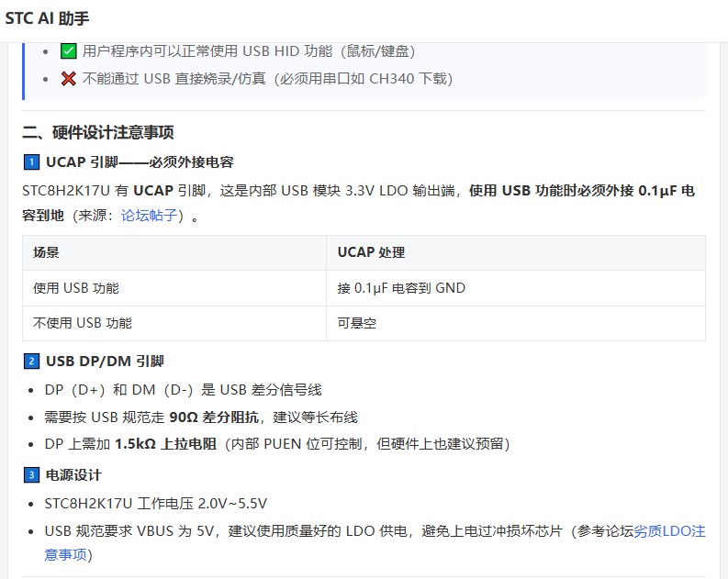This screenshot has width=728, height=579.
Task: Open the 论坛帖子 source link
Action: point(149,216)
